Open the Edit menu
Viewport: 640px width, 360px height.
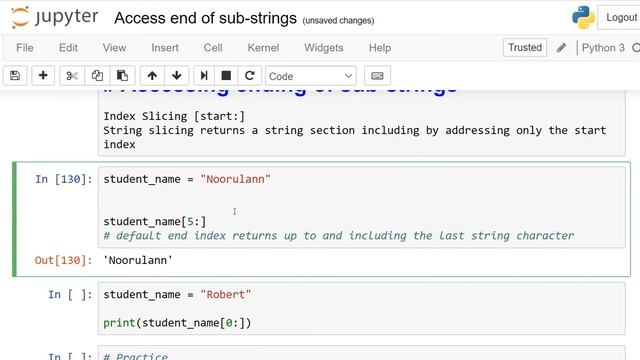pyautogui.click(x=68, y=48)
